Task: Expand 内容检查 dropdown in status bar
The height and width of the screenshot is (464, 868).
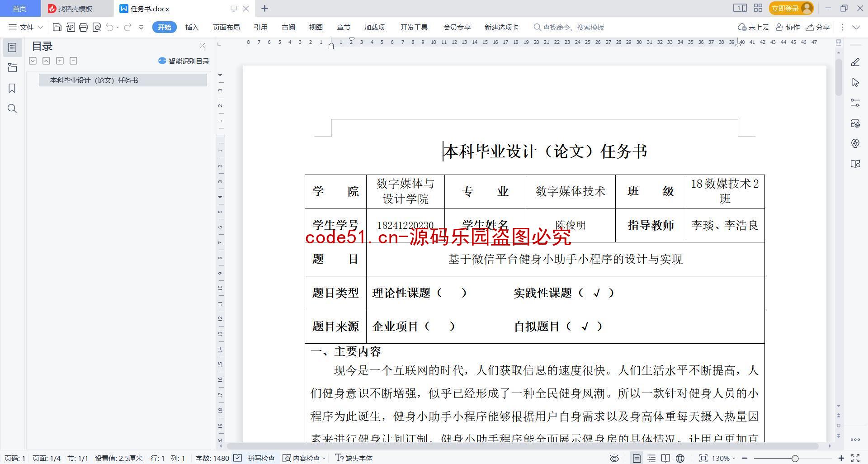Action: (x=324, y=459)
